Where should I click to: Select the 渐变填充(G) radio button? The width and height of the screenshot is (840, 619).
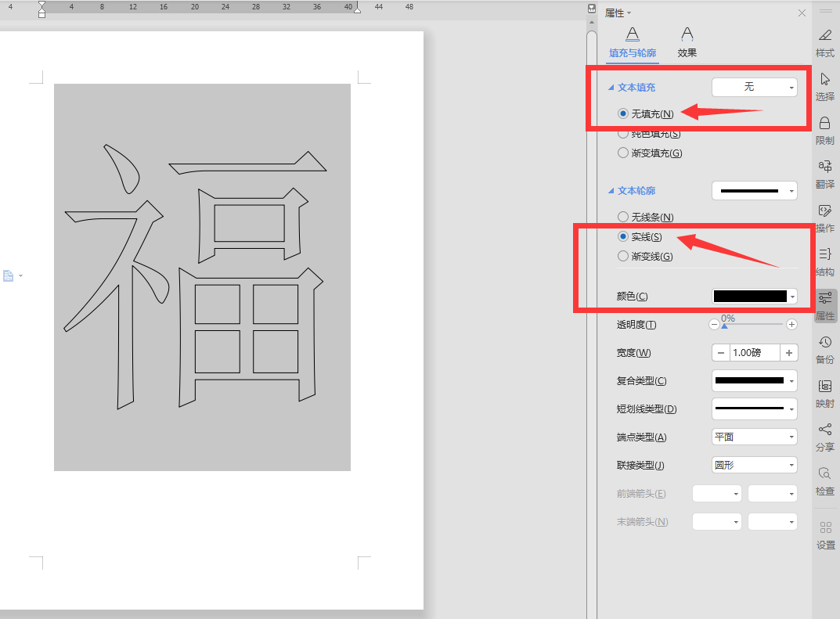623,153
